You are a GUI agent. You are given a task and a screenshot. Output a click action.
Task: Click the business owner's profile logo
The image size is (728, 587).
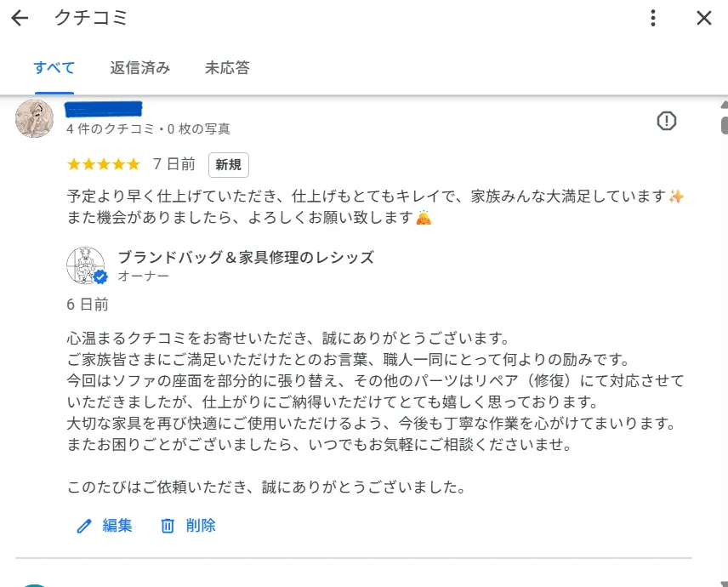(x=87, y=265)
